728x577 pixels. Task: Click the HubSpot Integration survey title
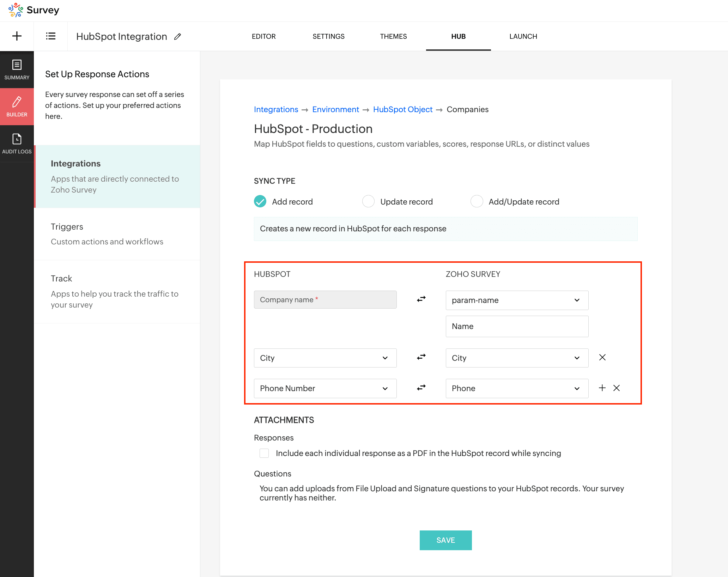coord(122,36)
